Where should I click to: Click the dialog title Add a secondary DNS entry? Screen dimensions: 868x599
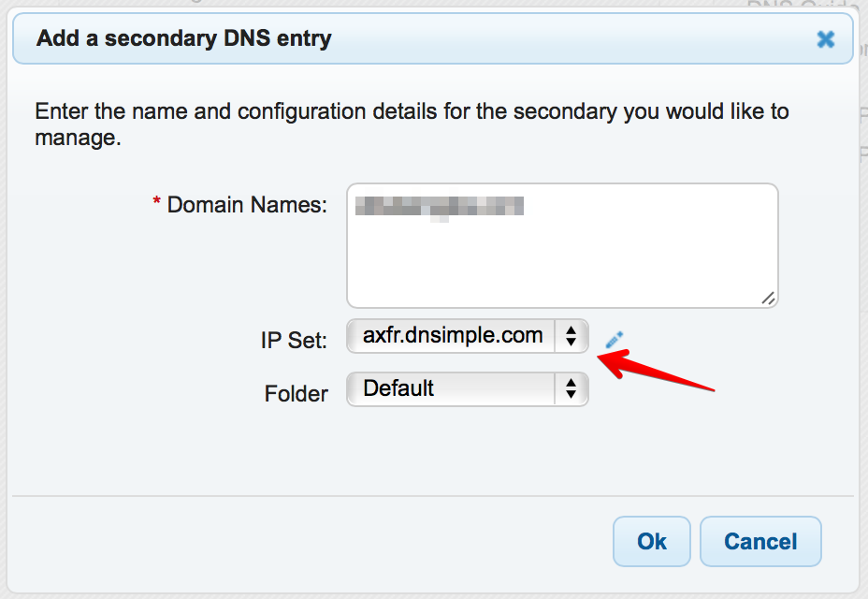click(182, 38)
